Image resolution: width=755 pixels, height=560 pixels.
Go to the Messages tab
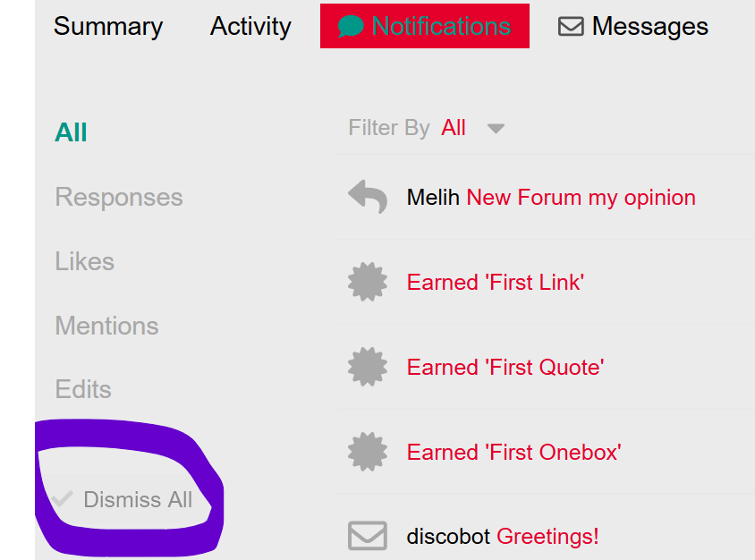tap(632, 26)
